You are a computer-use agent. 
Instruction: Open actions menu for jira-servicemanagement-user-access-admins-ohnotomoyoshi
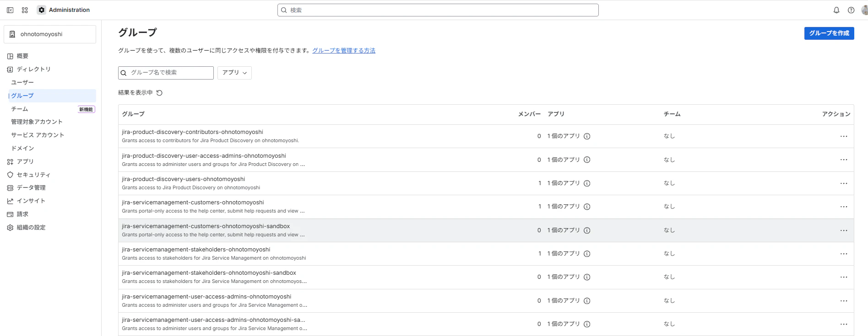coord(844,301)
